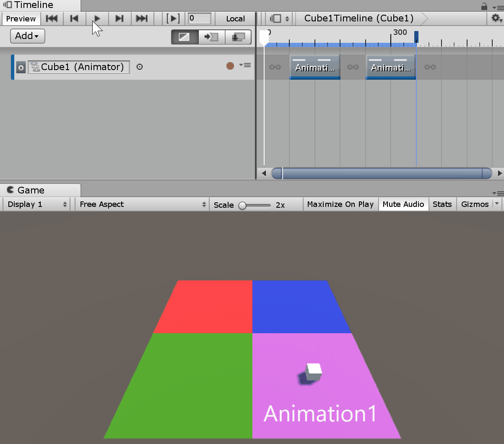The height and width of the screenshot is (444, 504).
Task: Open the Add track dropdown
Action: (27, 36)
